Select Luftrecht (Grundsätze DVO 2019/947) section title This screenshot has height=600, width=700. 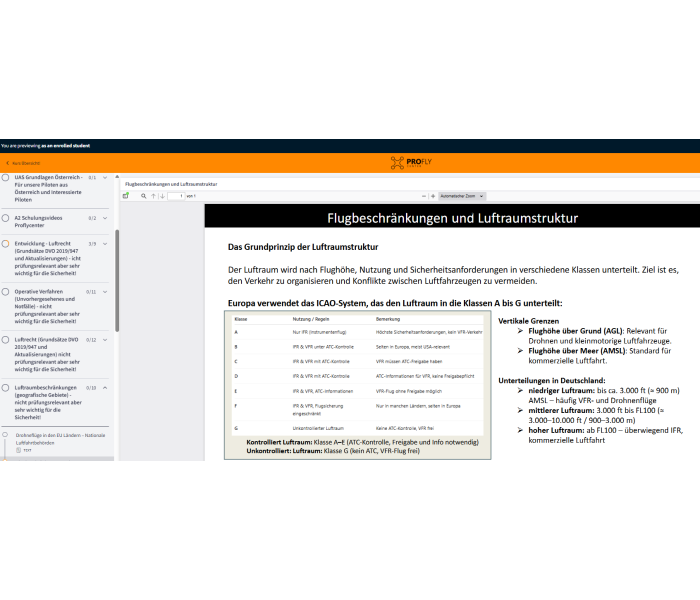coord(47,354)
